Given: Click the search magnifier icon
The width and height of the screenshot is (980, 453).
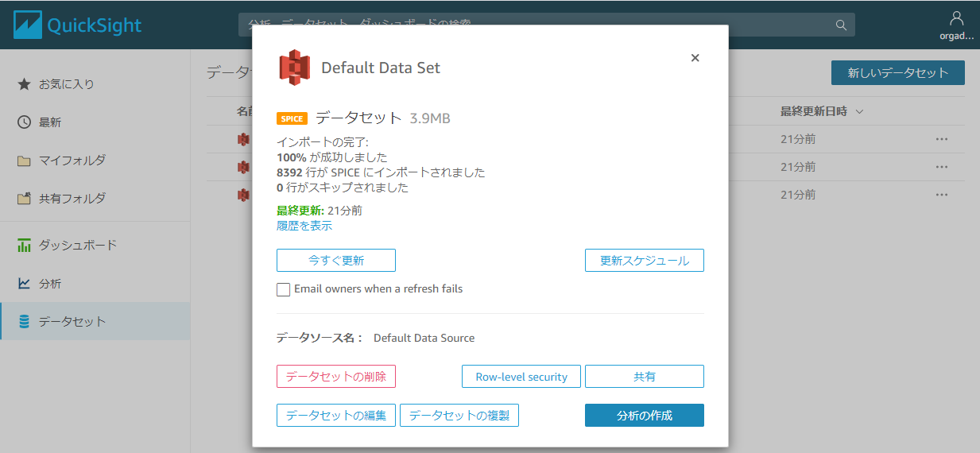Looking at the screenshot, I should click(x=841, y=25).
